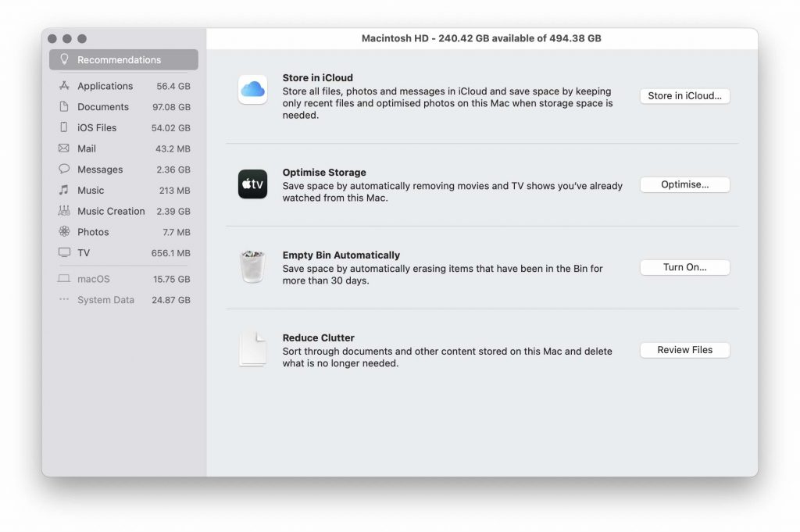Click the System Data ellipsis icon

pos(64,299)
